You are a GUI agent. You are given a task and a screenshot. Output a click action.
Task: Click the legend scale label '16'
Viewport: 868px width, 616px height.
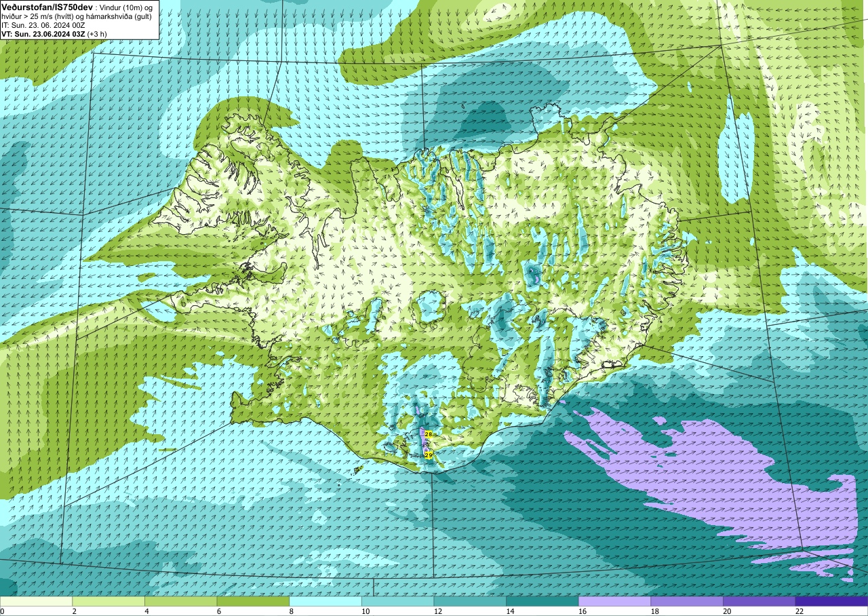(583, 611)
